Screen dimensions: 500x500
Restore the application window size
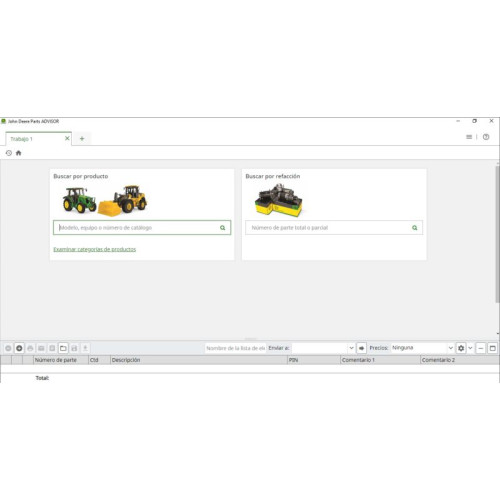pos(475,121)
